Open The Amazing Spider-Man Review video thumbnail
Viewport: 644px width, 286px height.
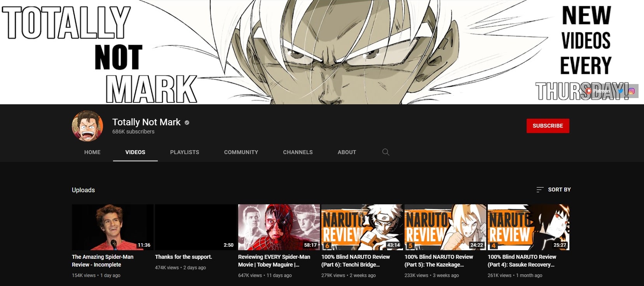(113, 227)
